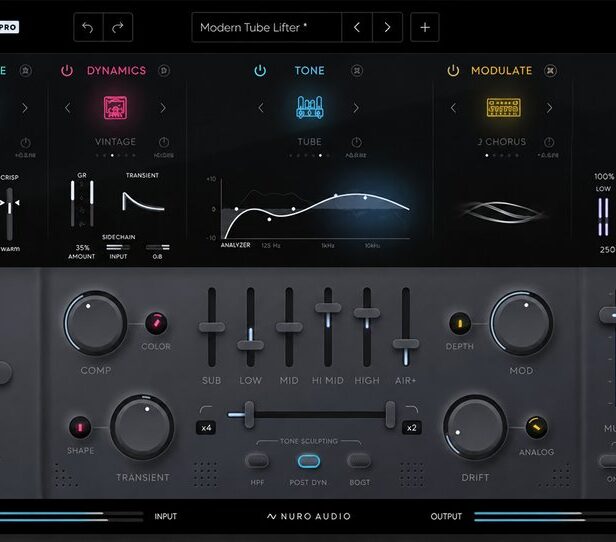Switch Dynamics to next type with right arrow
The image size is (616, 542).
[x=163, y=108]
